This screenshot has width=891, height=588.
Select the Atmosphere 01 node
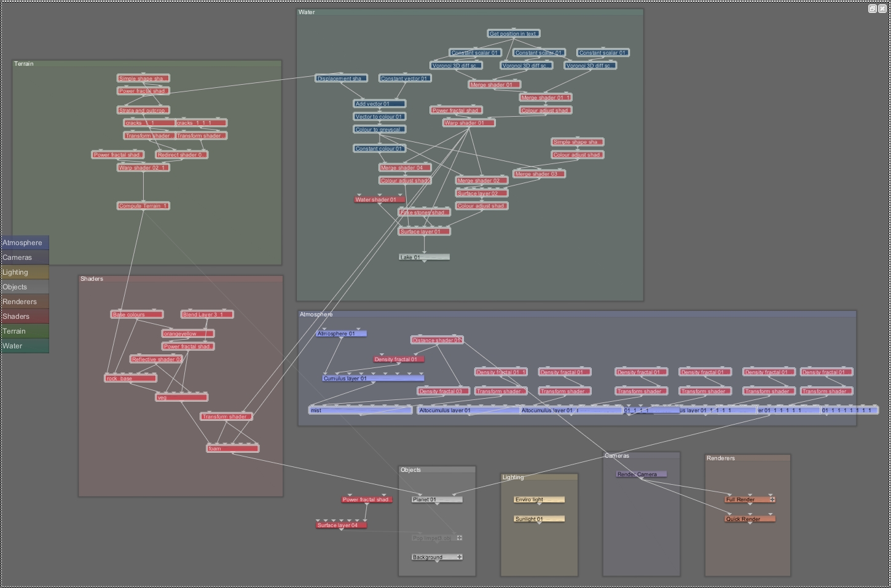(341, 334)
